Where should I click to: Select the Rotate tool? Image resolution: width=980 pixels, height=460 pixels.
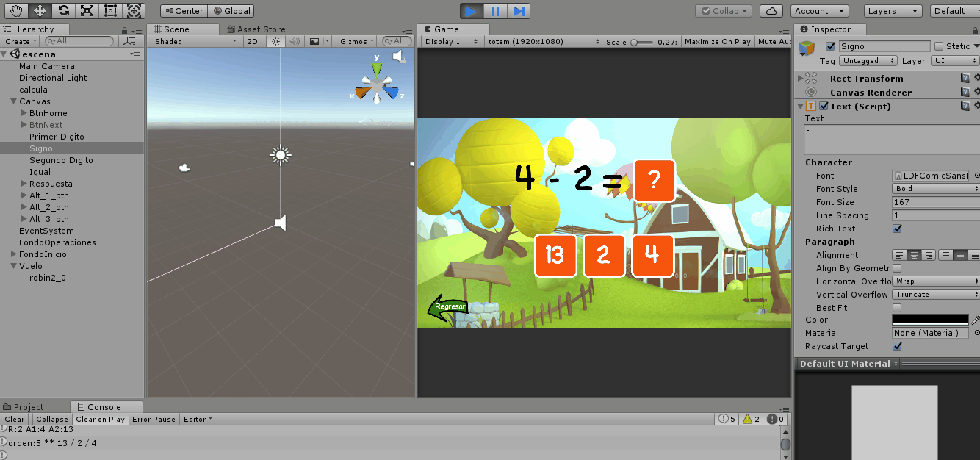(x=64, y=11)
